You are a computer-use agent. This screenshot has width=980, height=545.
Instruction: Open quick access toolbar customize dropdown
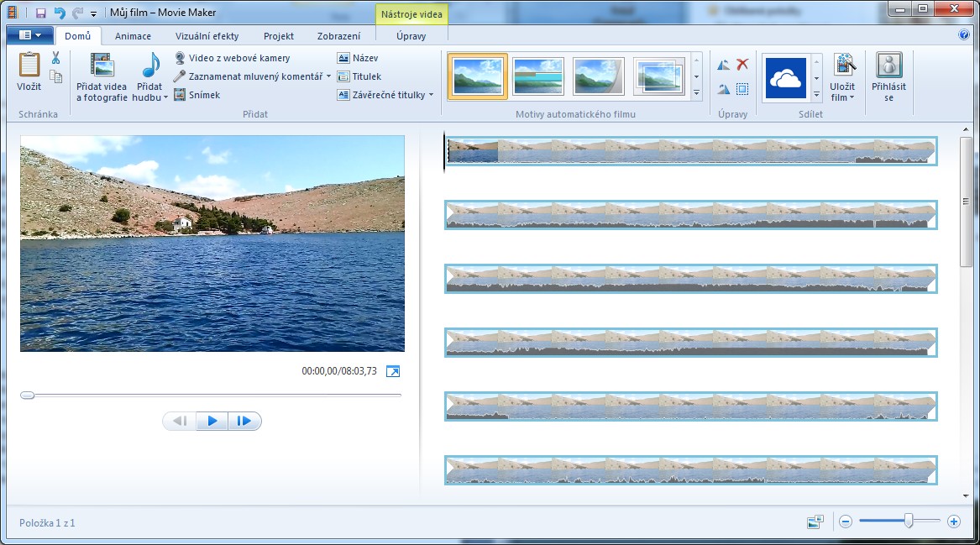click(93, 13)
